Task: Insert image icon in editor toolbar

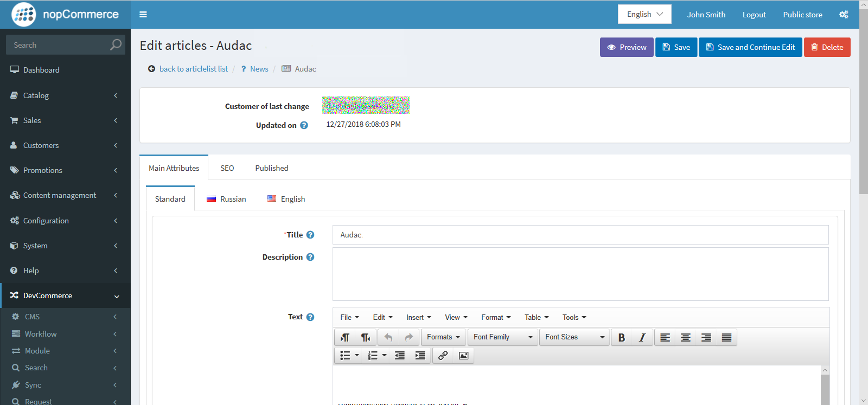Action: tap(464, 356)
